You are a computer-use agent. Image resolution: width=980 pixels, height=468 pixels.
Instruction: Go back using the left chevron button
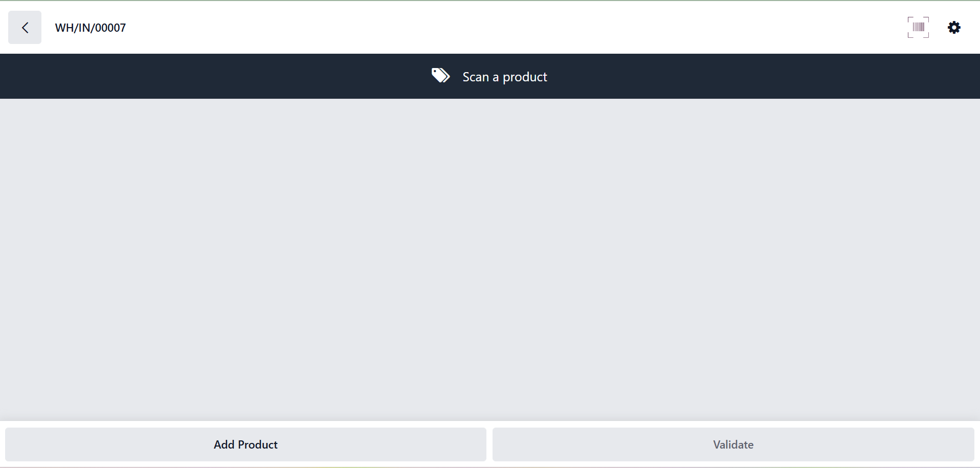(x=25, y=28)
